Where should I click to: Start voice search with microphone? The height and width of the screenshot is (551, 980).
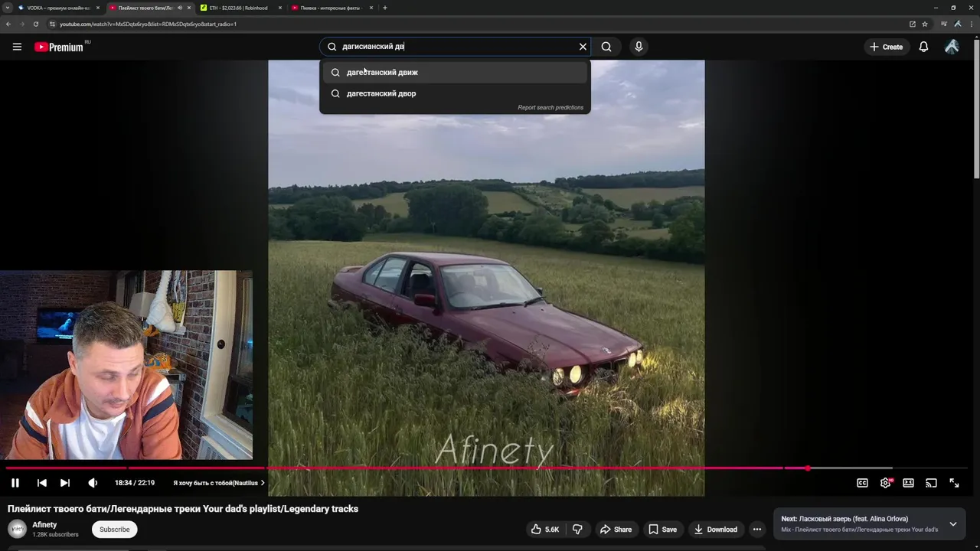(639, 47)
